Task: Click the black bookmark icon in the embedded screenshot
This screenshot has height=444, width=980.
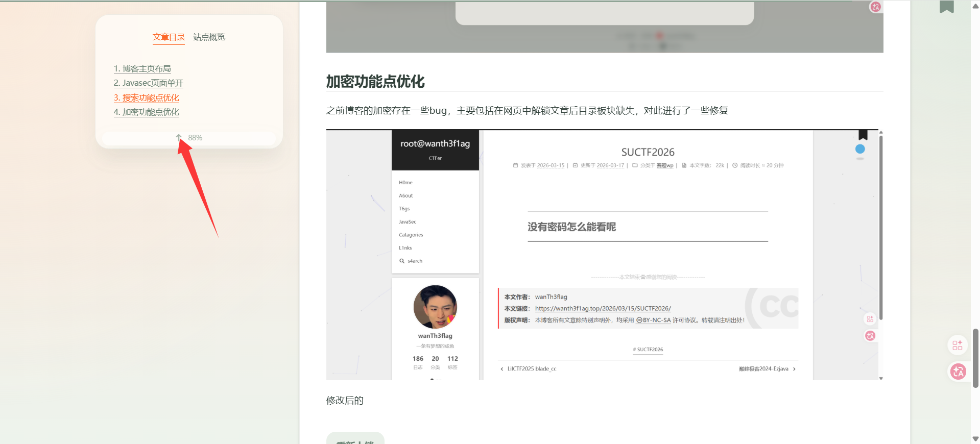Action: 863,135
